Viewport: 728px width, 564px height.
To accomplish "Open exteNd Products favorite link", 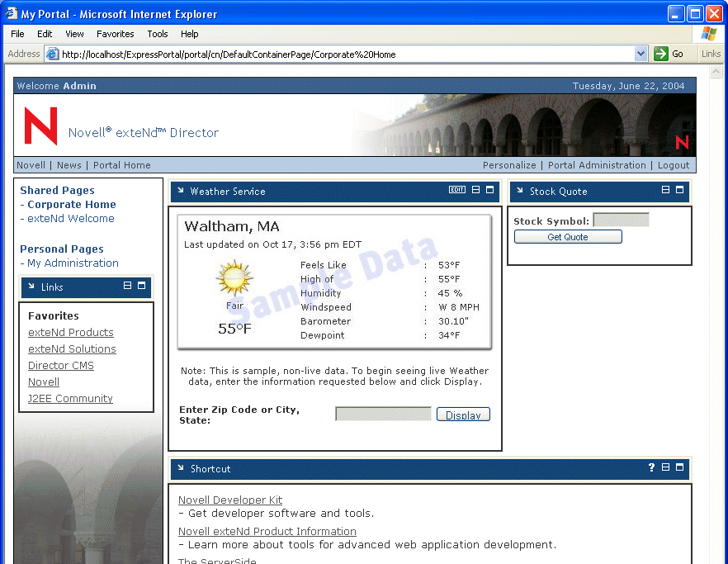I will point(71,333).
